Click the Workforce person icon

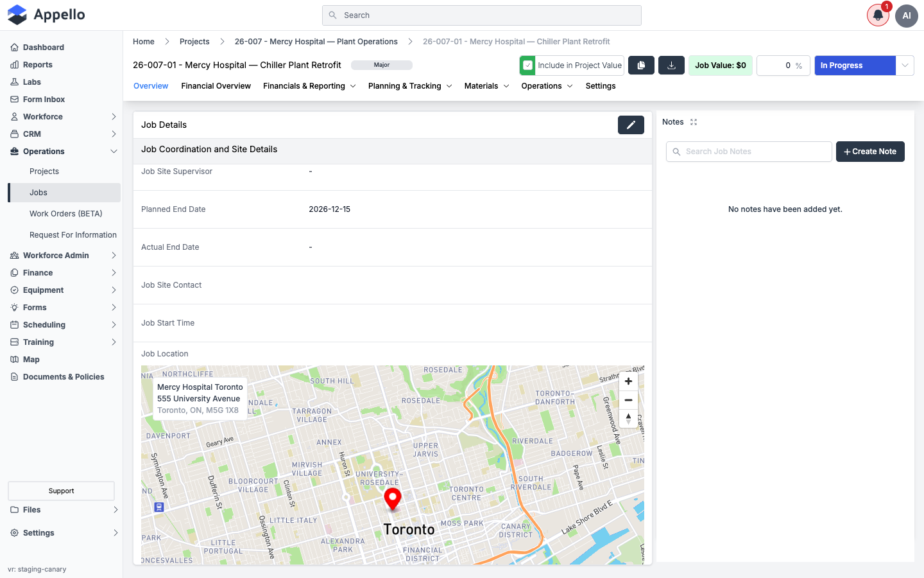tap(14, 116)
